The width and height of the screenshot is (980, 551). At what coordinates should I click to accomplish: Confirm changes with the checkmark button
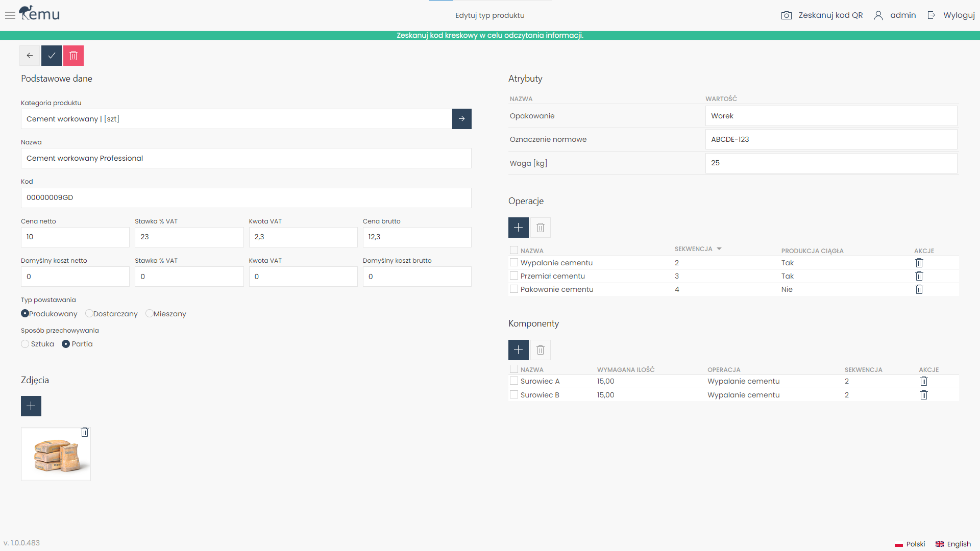(52, 56)
